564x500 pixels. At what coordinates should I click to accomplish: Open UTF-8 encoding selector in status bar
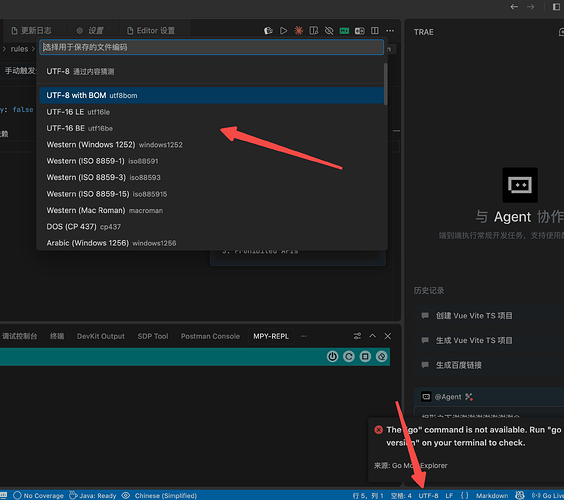tap(428, 495)
